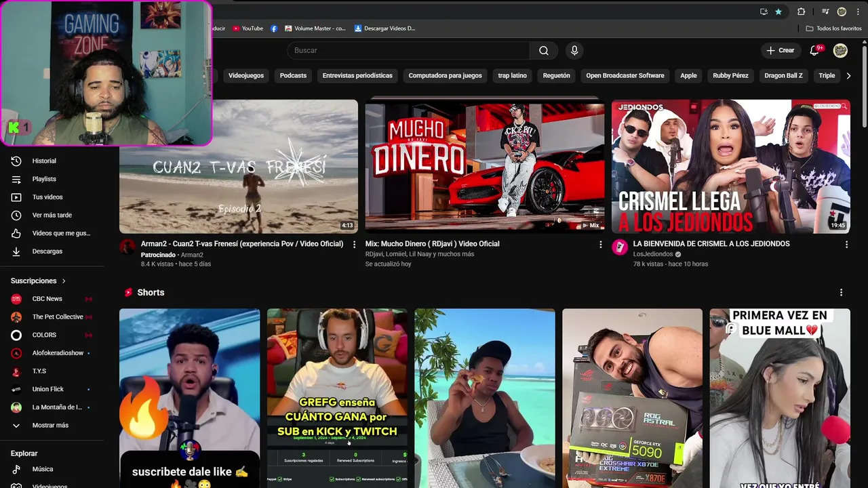Screen dimensions: 868x488
Task: Show more chips with the right arrow
Action: click(848, 75)
